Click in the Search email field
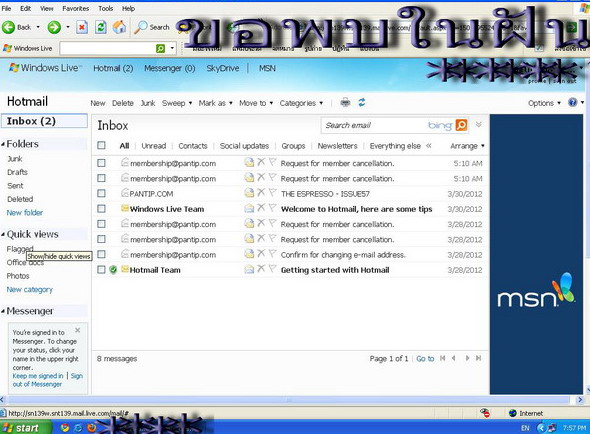 pos(374,125)
